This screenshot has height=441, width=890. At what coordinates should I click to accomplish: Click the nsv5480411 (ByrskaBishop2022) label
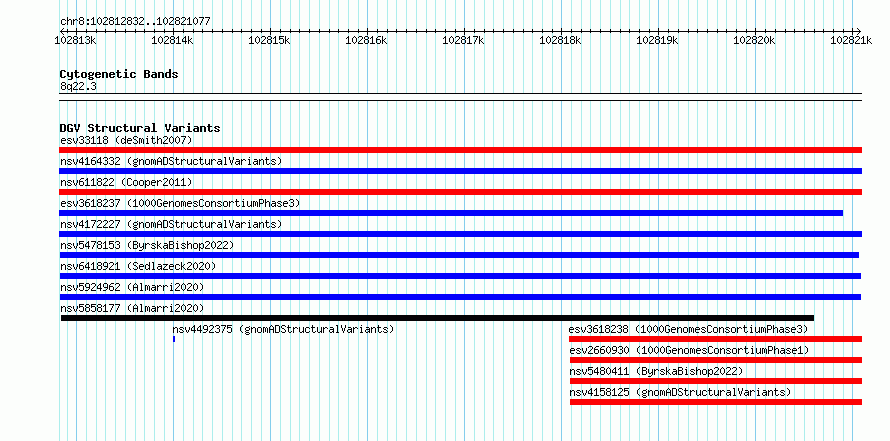pos(656,371)
